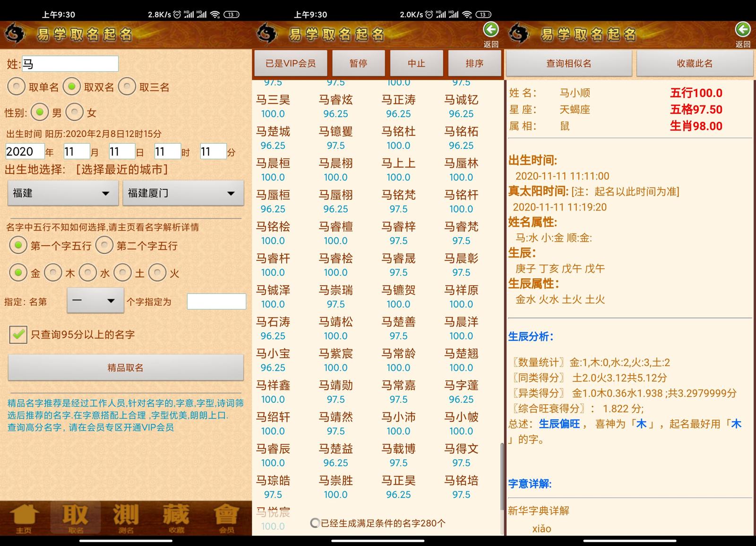This screenshot has width=756, height=546.
Task: Tap the 取名 naming icon in bottom bar
Action: coord(76,518)
